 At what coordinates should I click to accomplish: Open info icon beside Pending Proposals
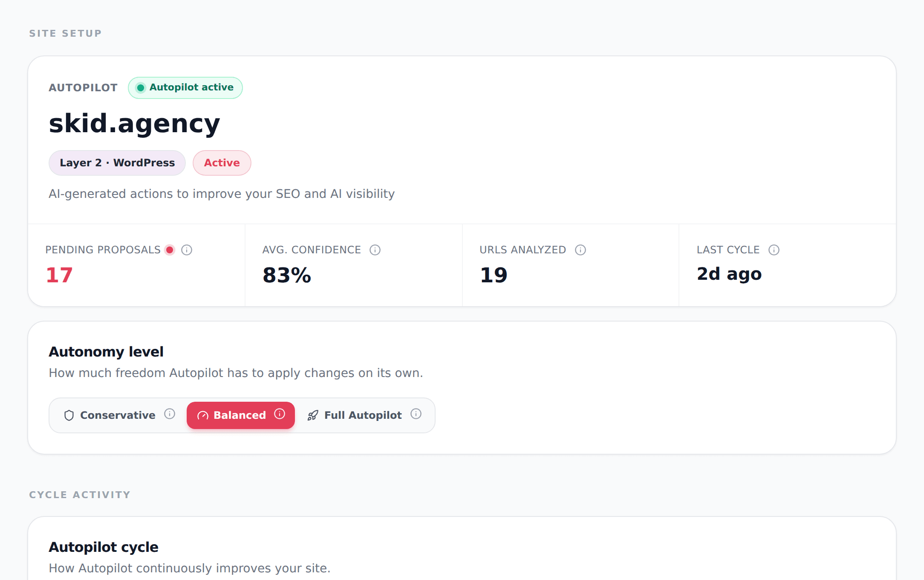tap(187, 250)
